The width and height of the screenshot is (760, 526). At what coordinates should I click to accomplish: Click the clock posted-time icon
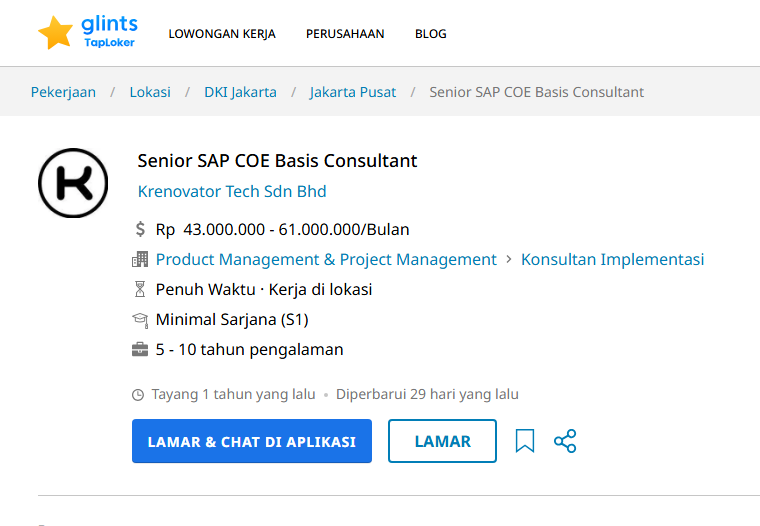pos(138,395)
